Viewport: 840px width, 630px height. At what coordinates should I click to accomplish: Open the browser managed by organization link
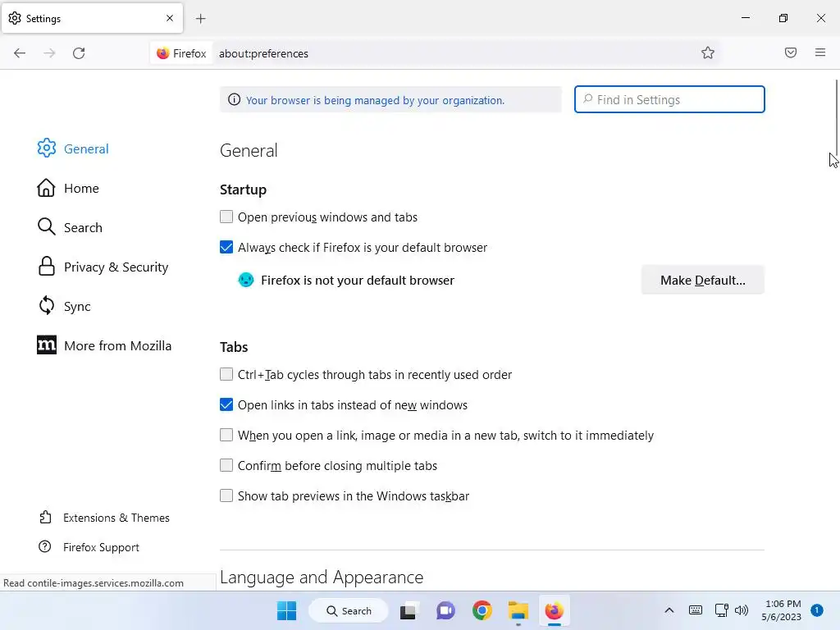(x=375, y=100)
